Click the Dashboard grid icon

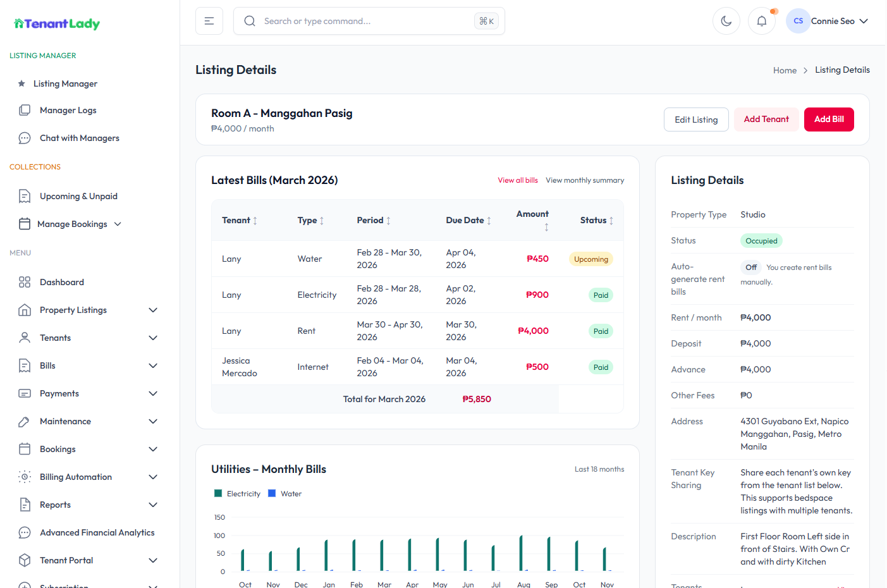tap(25, 282)
